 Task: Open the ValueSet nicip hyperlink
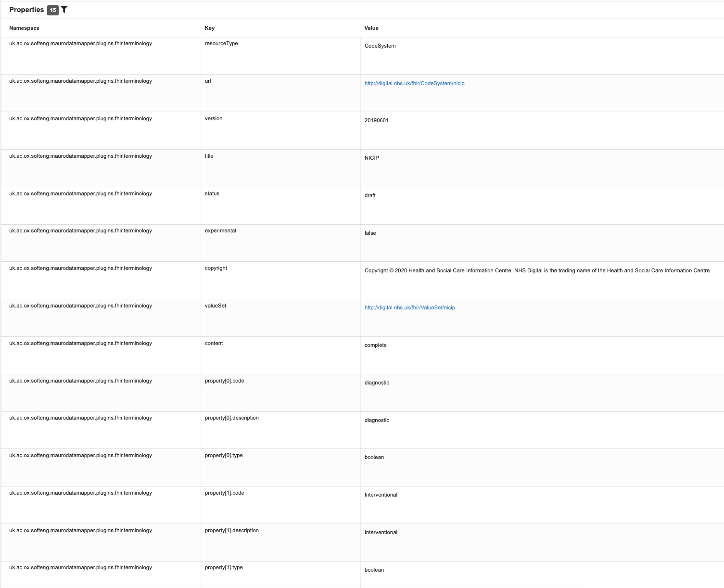click(x=409, y=307)
